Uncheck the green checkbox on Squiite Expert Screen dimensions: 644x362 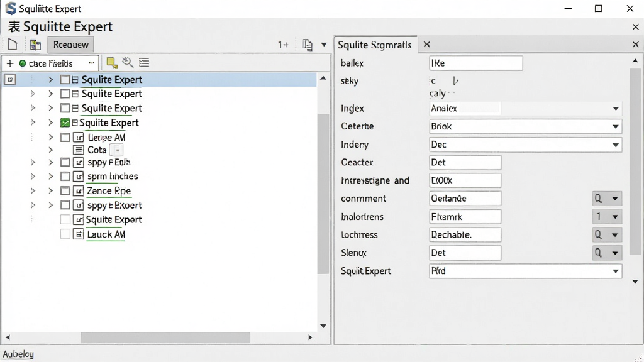[x=65, y=123]
